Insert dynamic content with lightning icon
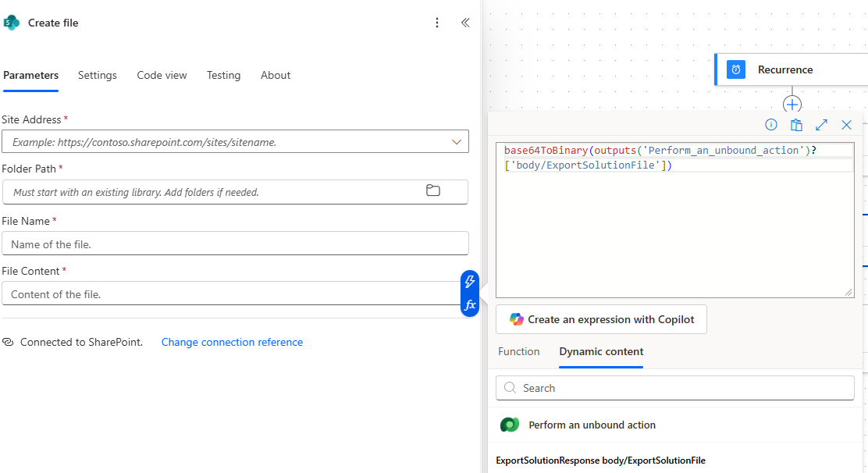 tap(469, 281)
